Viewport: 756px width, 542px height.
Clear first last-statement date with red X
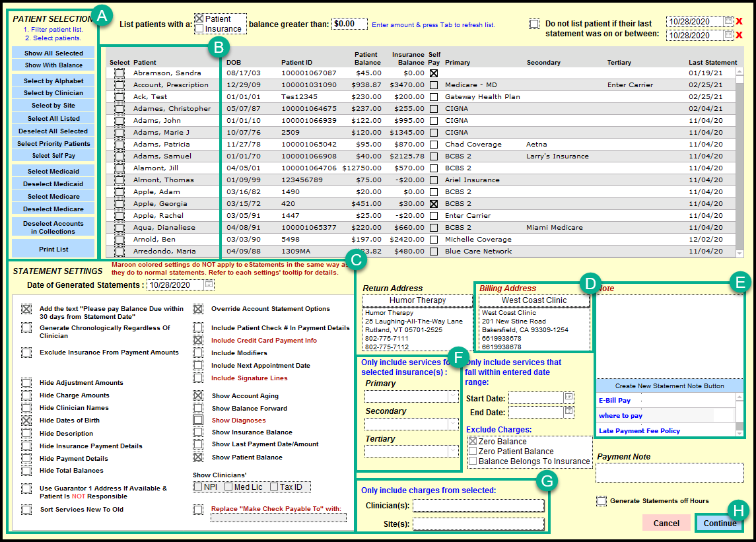[739, 21]
